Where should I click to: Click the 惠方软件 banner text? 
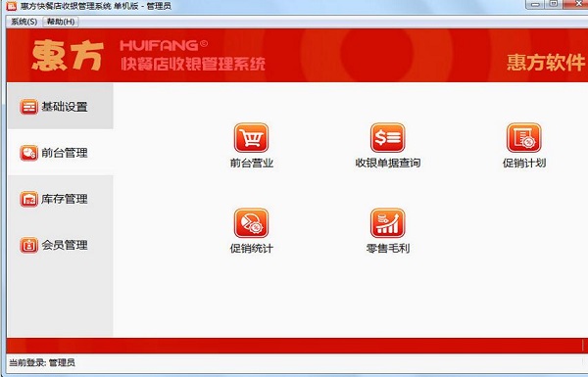546,62
